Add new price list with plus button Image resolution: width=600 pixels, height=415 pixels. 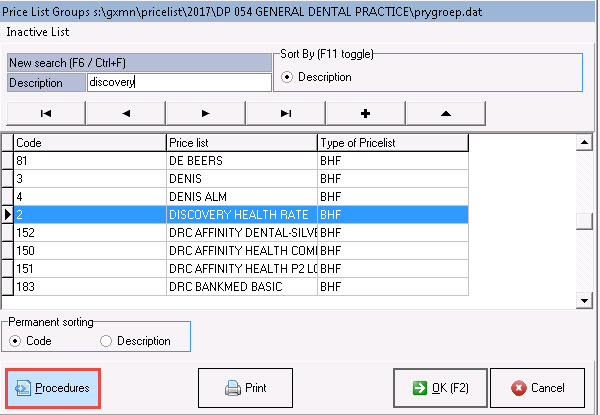pyautogui.click(x=366, y=113)
